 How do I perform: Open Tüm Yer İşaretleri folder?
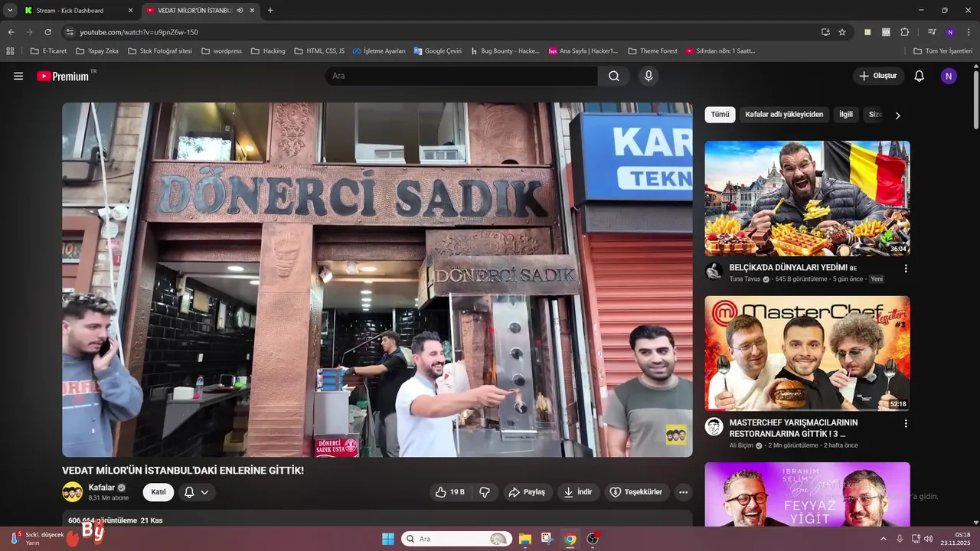pos(942,51)
